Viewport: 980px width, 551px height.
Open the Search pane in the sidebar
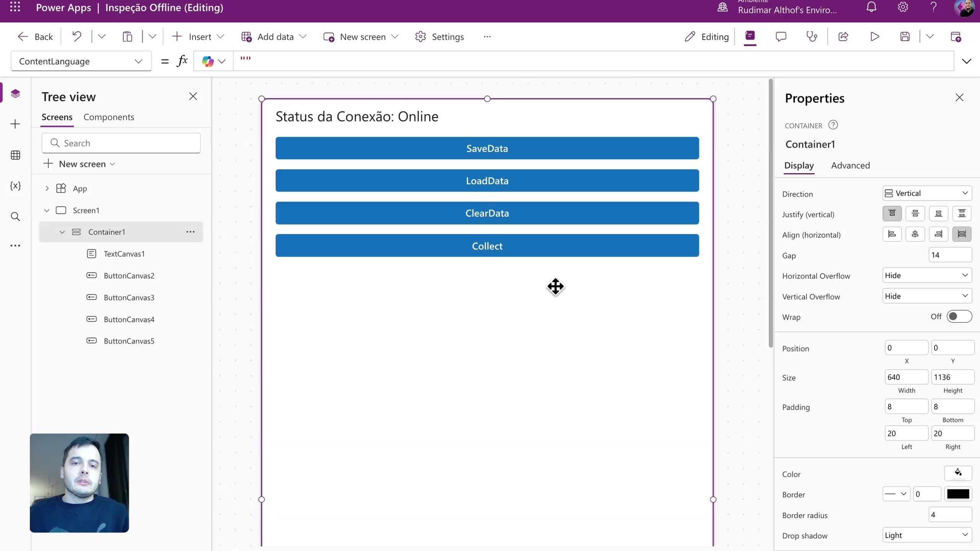15,217
